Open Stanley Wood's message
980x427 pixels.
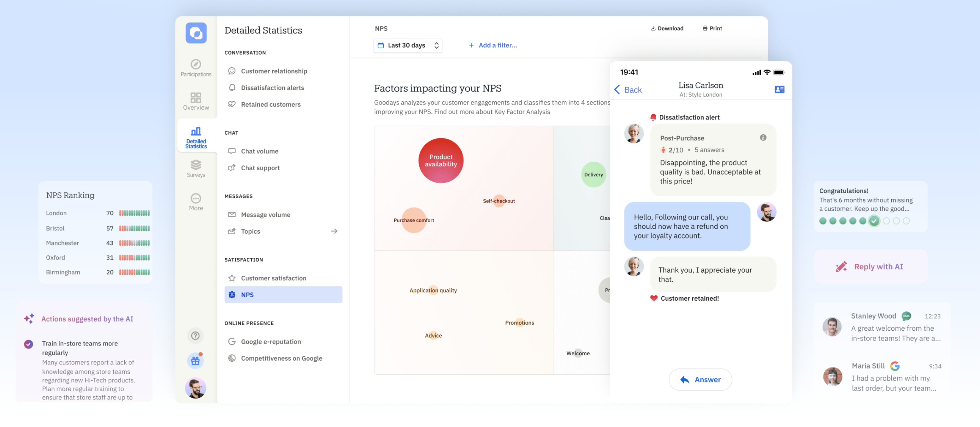coord(882,327)
